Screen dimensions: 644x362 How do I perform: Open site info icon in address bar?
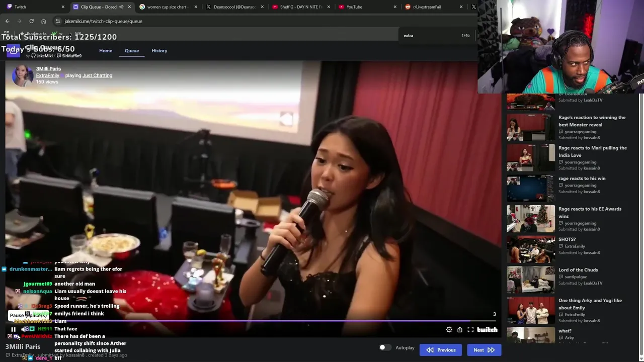click(x=58, y=21)
